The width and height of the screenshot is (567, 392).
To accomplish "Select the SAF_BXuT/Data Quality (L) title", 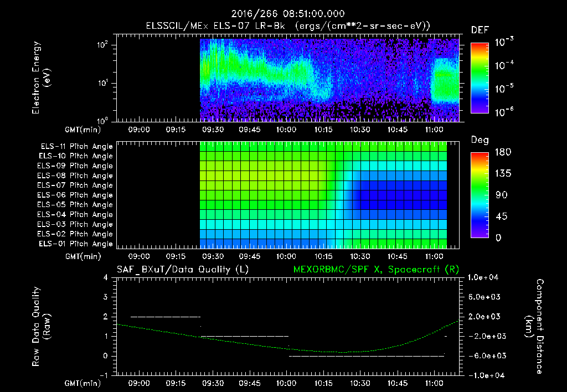I will [183, 270].
